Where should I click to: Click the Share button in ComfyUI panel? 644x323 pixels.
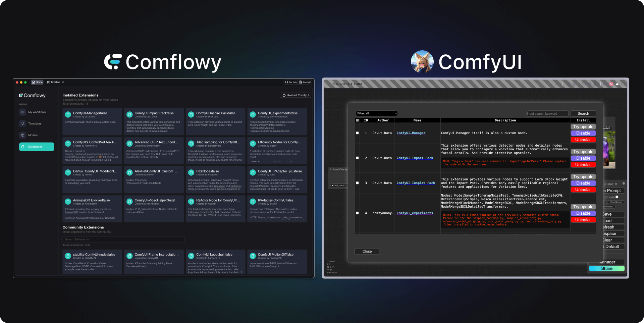[607, 268]
